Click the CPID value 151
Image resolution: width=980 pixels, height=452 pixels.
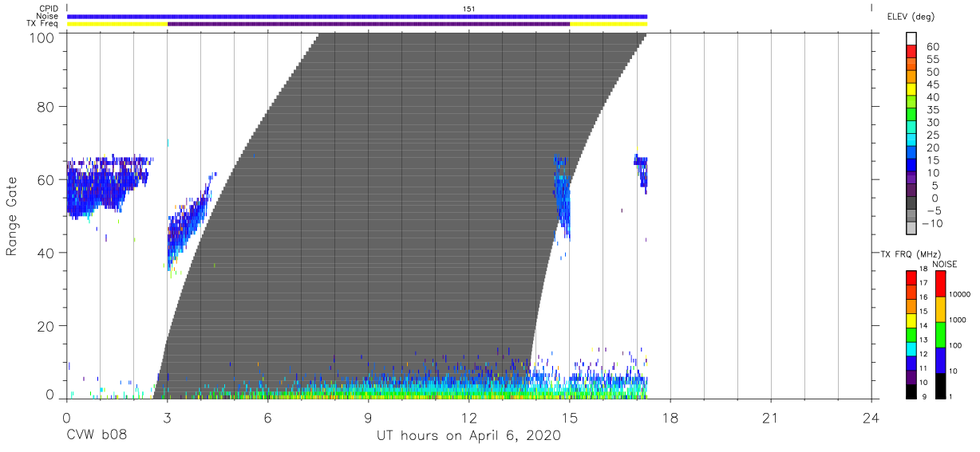pos(468,9)
